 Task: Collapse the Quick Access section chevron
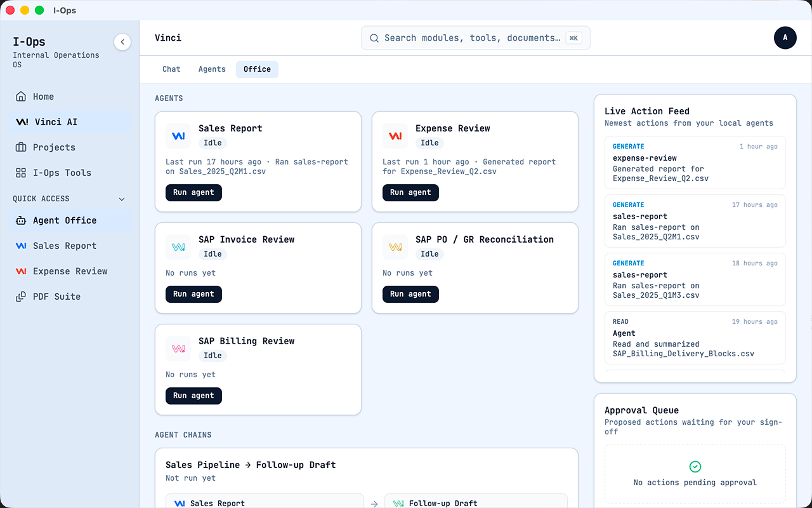[x=122, y=199]
